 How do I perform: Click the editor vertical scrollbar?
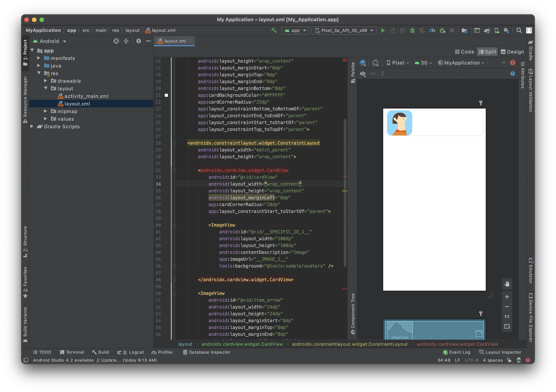345,192
